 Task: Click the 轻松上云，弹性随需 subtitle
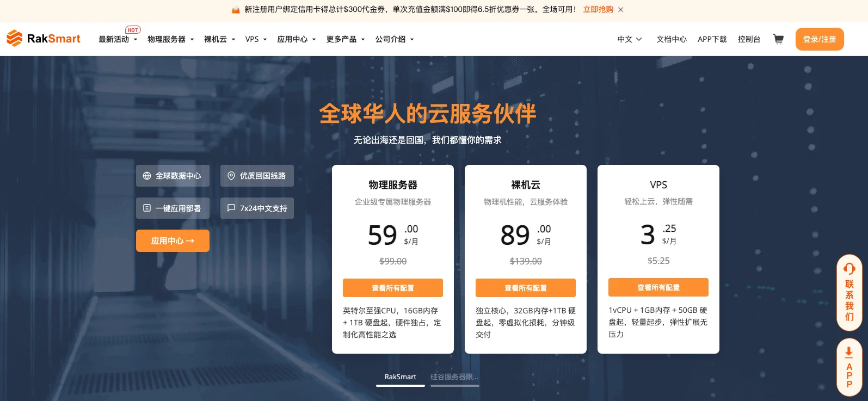coord(658,201)
